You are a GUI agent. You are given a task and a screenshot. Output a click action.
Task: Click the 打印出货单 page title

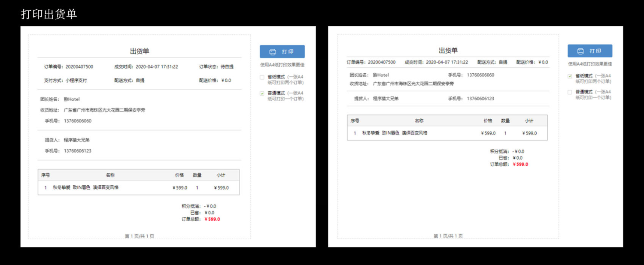49,14
